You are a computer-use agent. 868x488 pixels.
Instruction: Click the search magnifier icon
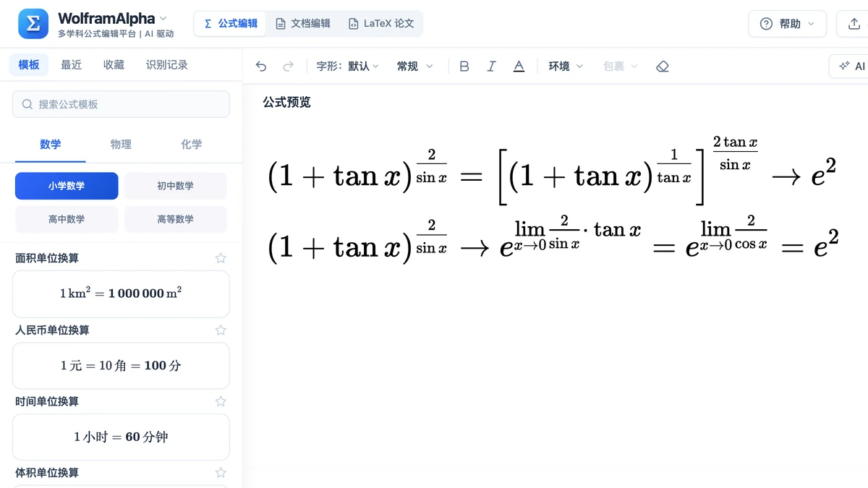tap(27, 104)
